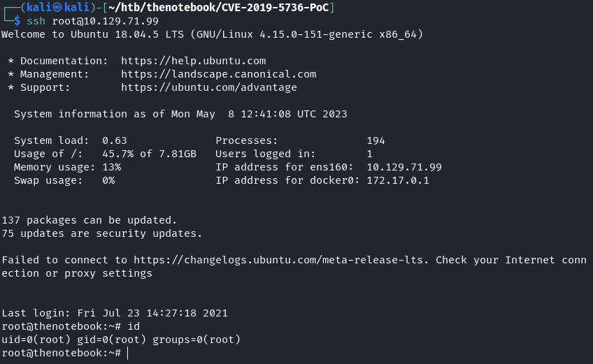593x364 pixels.
Task: Click the terminal cursor at the last prompt
Action: click(128, 353)
